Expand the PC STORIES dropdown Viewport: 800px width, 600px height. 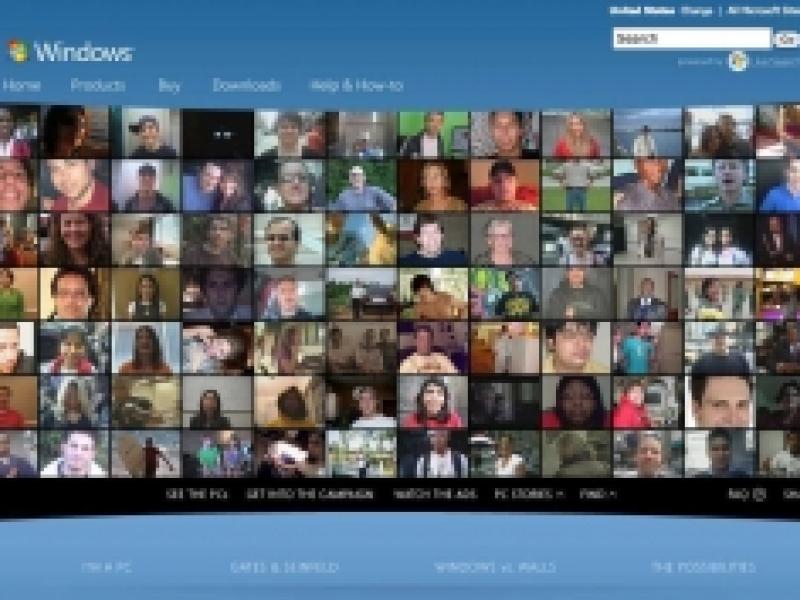[525, 492]
